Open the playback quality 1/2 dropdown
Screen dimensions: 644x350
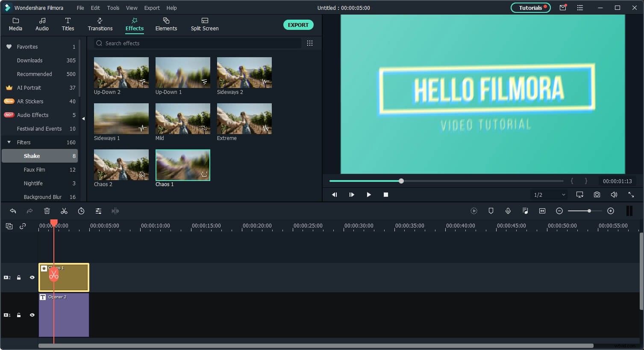(x=549, y=195)
